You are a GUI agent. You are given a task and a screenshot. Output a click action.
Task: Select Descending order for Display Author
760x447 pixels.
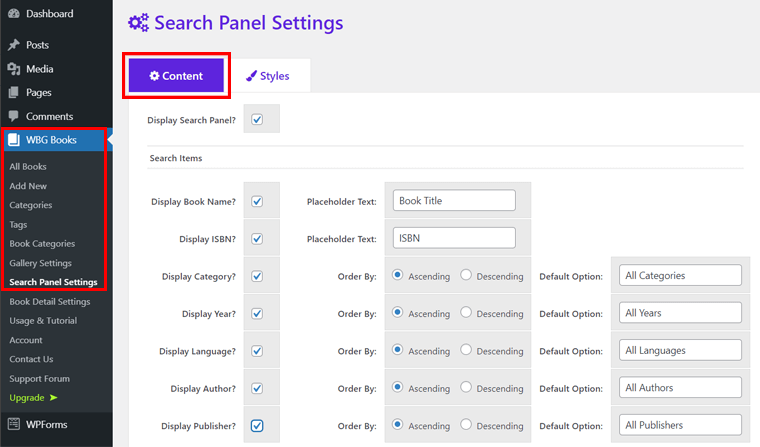pyautogui.click(x=466, y=387)
